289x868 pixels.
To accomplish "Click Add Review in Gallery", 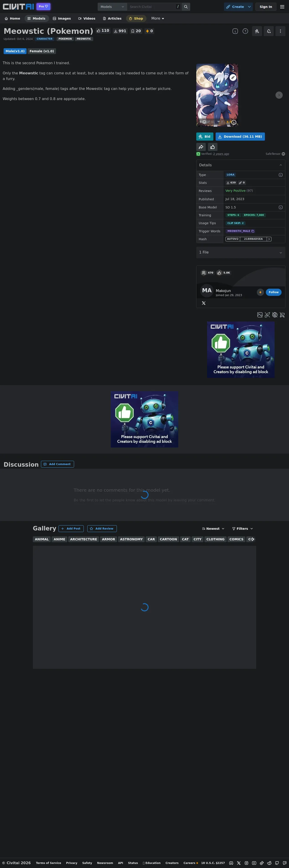I will [102, 529].
